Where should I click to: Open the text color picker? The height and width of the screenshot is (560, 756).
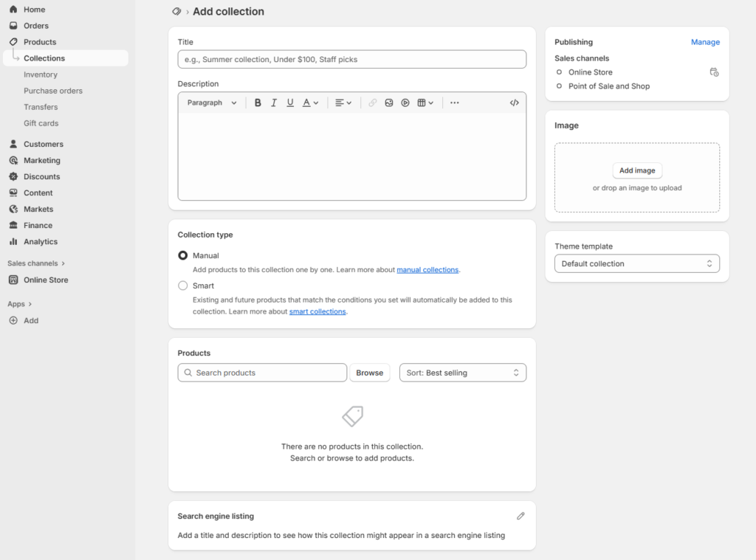311,103
